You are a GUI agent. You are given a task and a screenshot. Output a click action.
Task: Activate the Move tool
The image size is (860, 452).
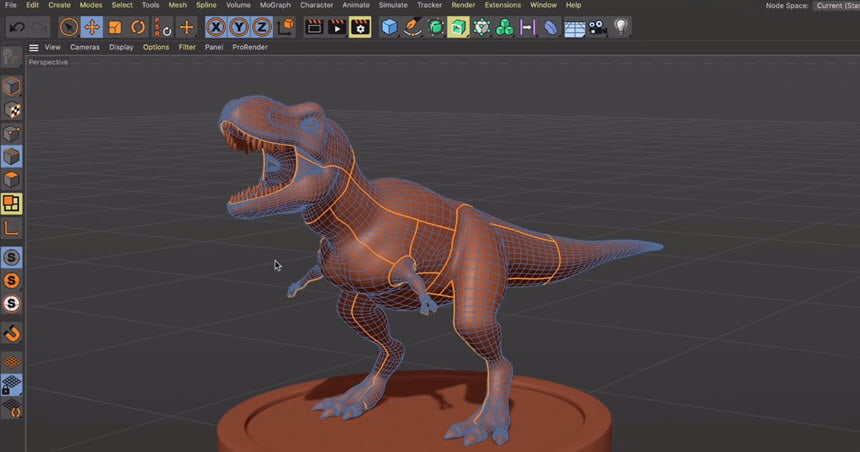pos(92,27)
